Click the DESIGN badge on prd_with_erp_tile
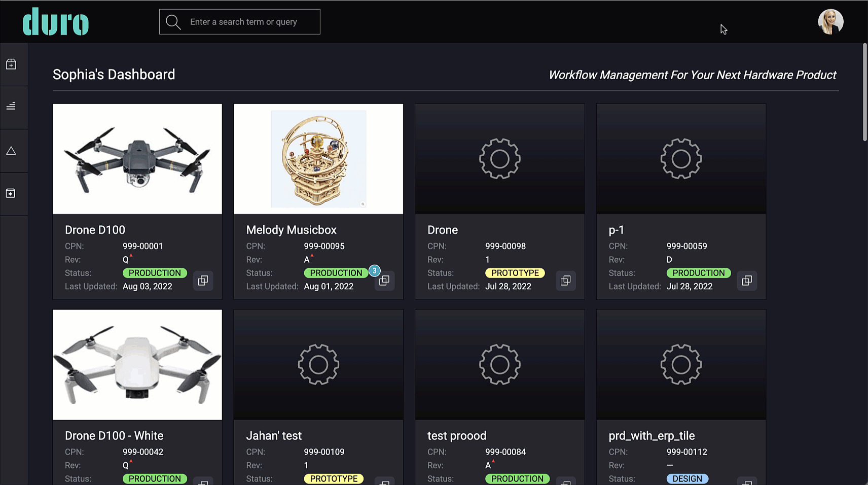This screenshot has height=485, width=868. pyautogui.click(x=688, y=478)
